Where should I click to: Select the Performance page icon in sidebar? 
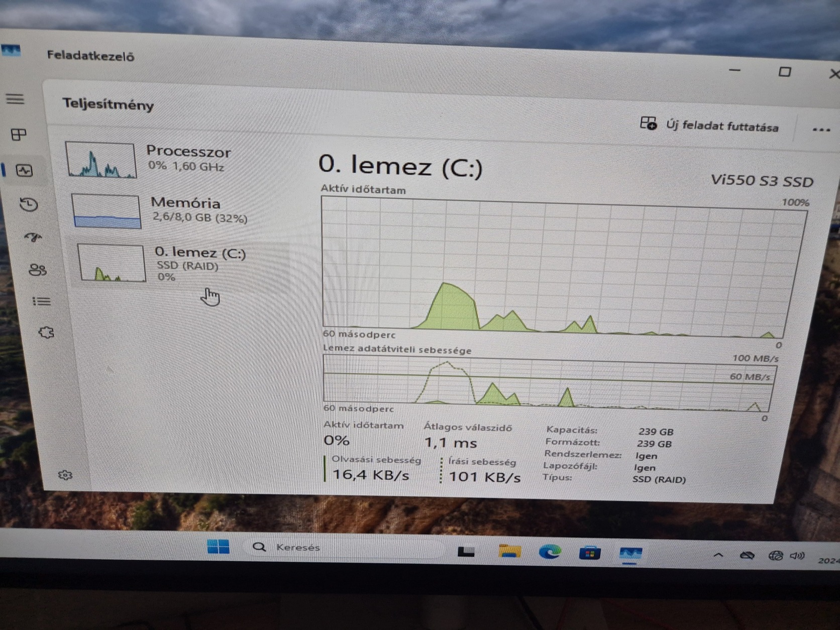pos(24,170)
